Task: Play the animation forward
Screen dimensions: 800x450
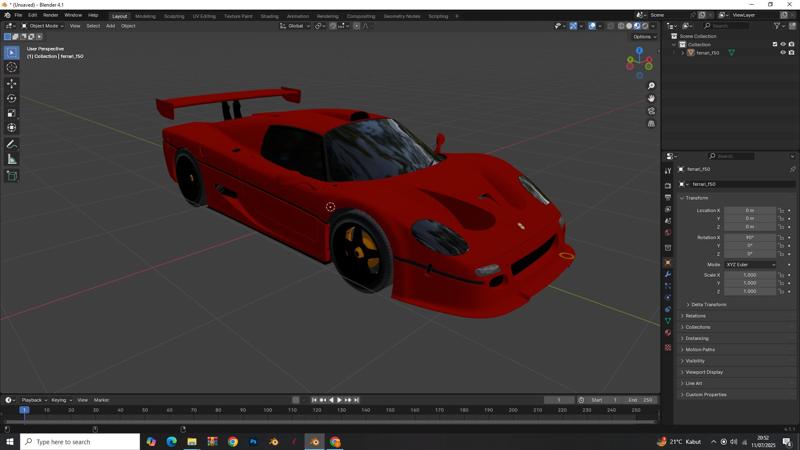Action: 339,400
